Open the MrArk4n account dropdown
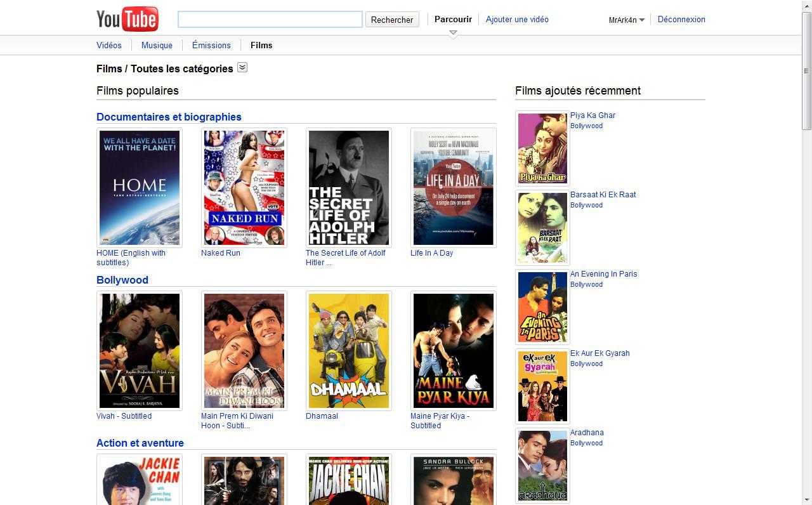This screenshot has width=812, height=505. click(x=627, y=20)
